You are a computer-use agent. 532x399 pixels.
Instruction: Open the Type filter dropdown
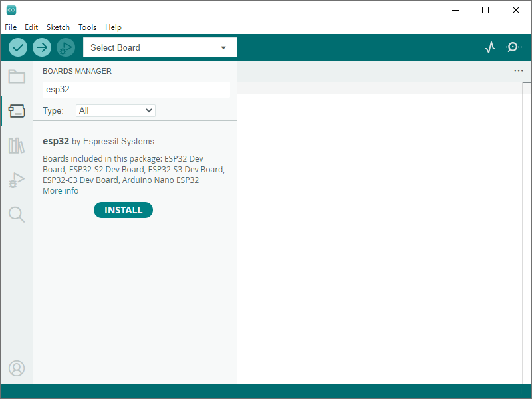(x=116, y=110)
